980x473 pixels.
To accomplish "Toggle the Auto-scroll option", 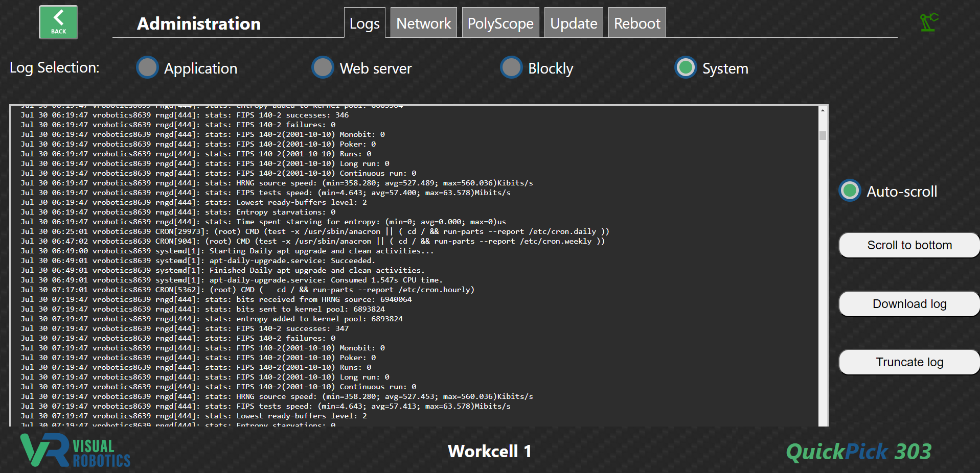I will pos(850,191).
